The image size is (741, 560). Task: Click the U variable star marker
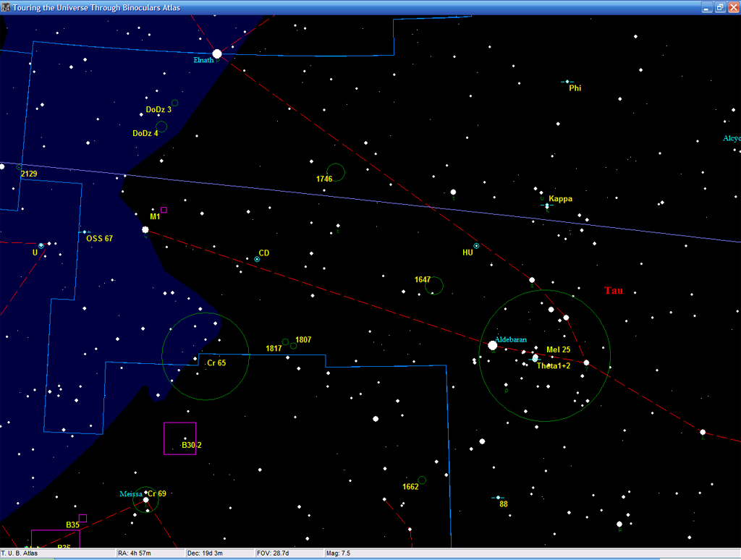41,246
